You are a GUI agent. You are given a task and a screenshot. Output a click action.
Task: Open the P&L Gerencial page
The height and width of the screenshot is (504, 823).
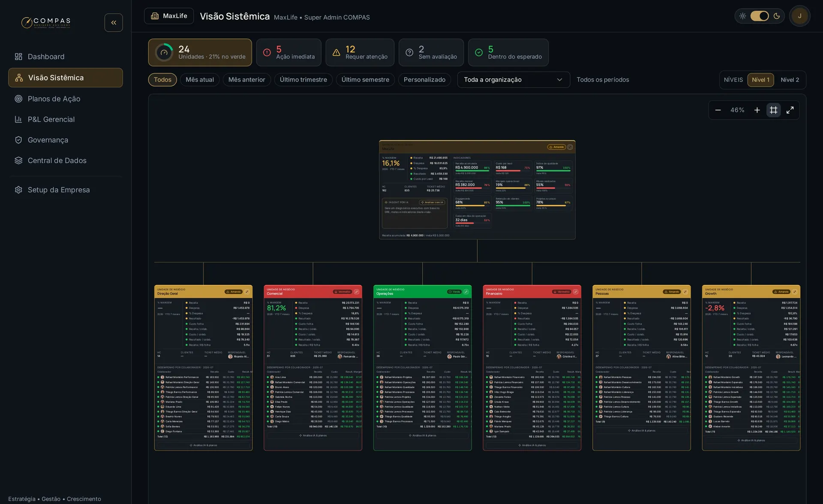click(66, 119)
